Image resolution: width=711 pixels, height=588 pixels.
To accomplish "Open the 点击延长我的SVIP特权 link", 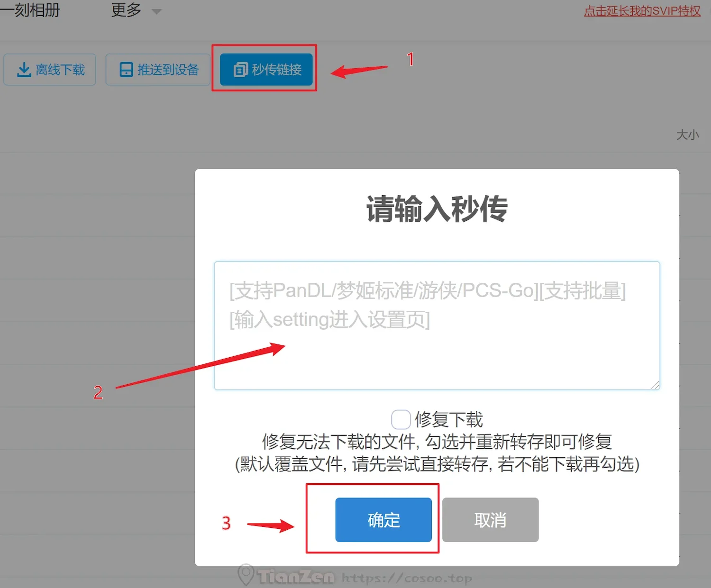I will click(x=642, y=10).
